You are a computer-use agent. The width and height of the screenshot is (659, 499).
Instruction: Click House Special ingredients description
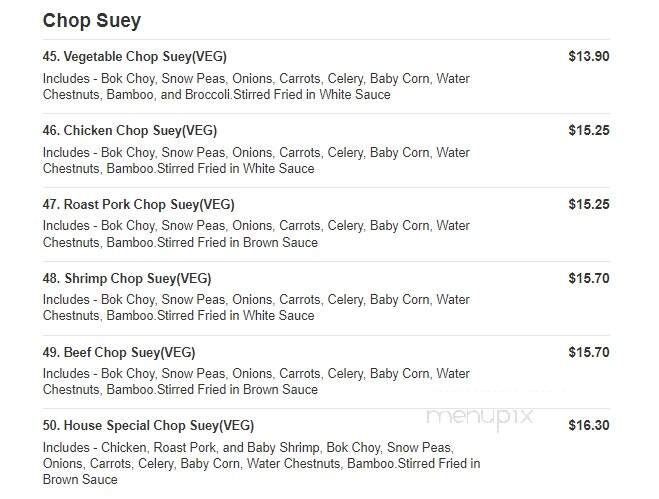(x=261, y=464)
